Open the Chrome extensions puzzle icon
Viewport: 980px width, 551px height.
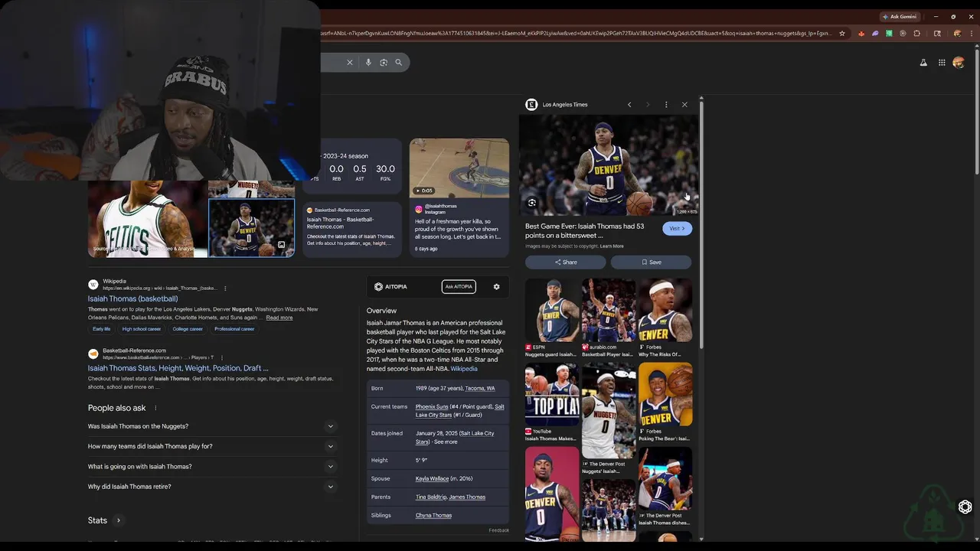pos(917,34)
